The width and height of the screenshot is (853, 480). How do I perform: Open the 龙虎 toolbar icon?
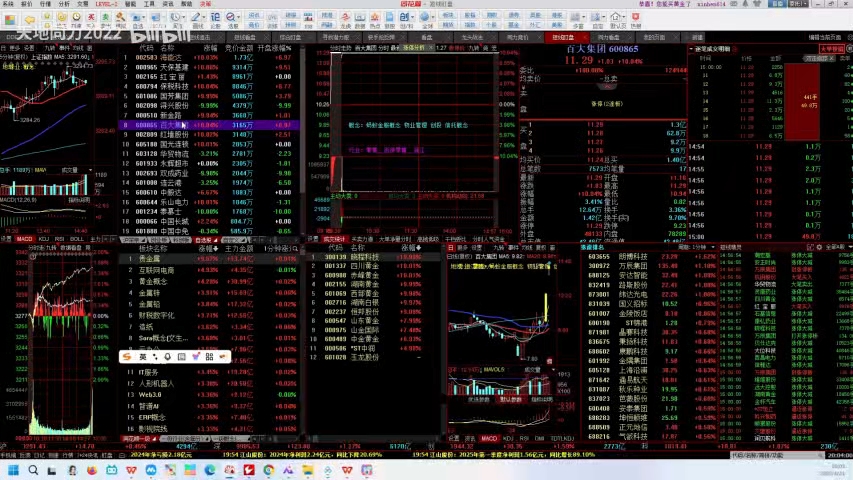345,21
